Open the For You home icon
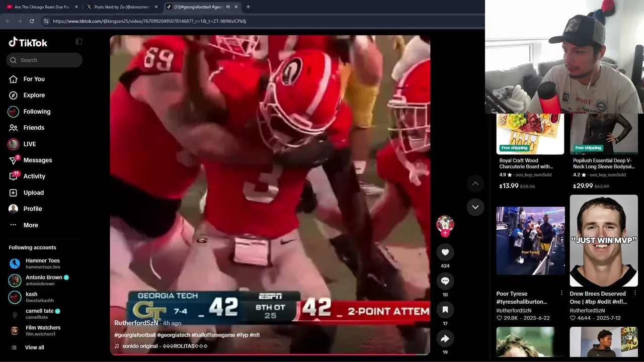 click(x=14, y=79)
